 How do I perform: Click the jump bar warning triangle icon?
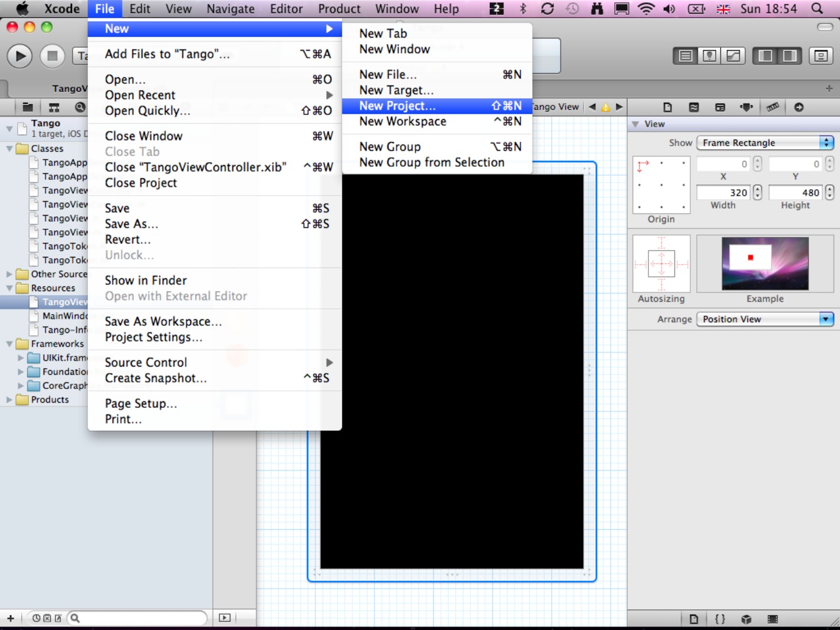tap(605, 107)
